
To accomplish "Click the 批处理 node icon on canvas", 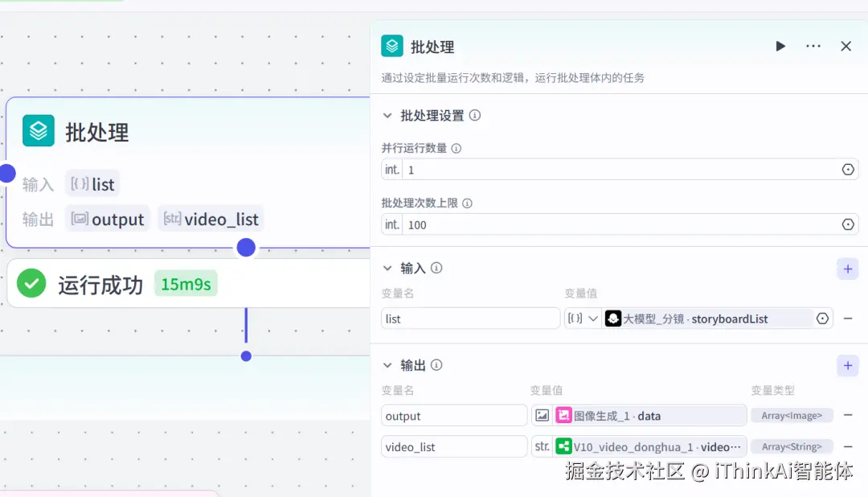I will pyautogui.click(x=39, y=130).
